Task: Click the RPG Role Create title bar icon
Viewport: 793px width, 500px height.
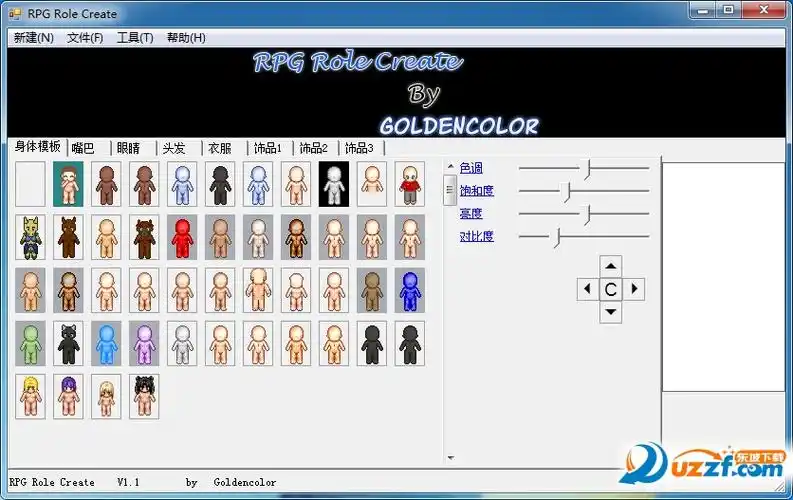Action: tap(15, 13)
